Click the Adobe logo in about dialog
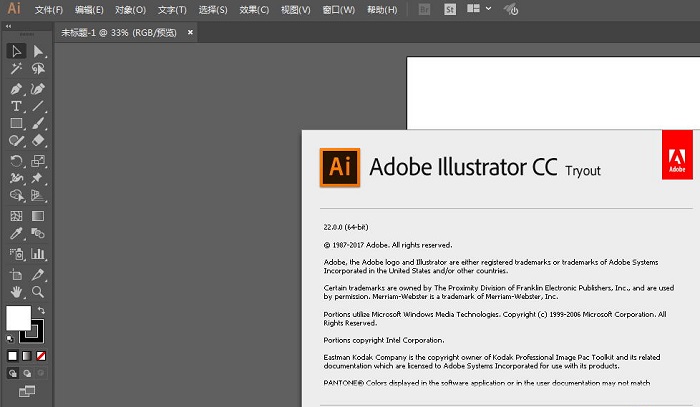The width and height of the screenshot is (700, 407). click(677, 155)
